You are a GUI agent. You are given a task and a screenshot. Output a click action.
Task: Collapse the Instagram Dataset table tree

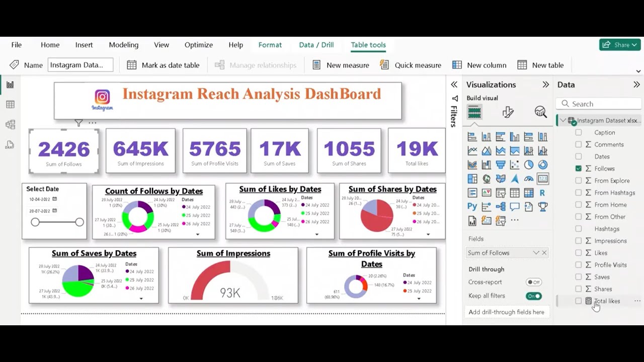click(x=563, y=121)
